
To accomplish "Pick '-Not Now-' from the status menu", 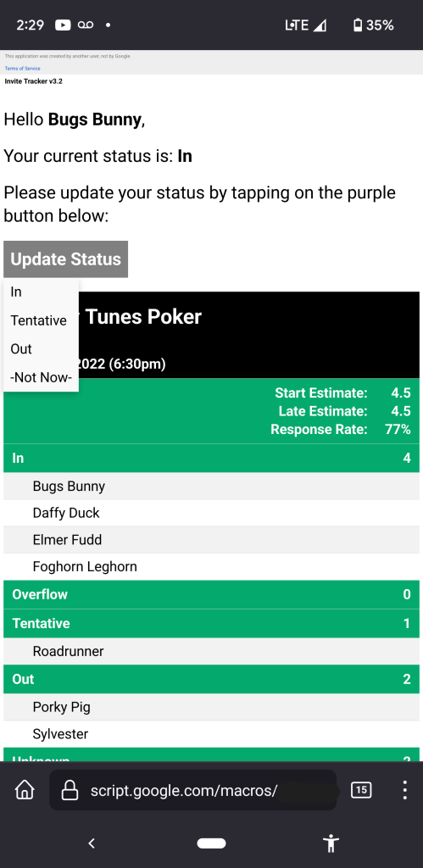I will [41, 378].
